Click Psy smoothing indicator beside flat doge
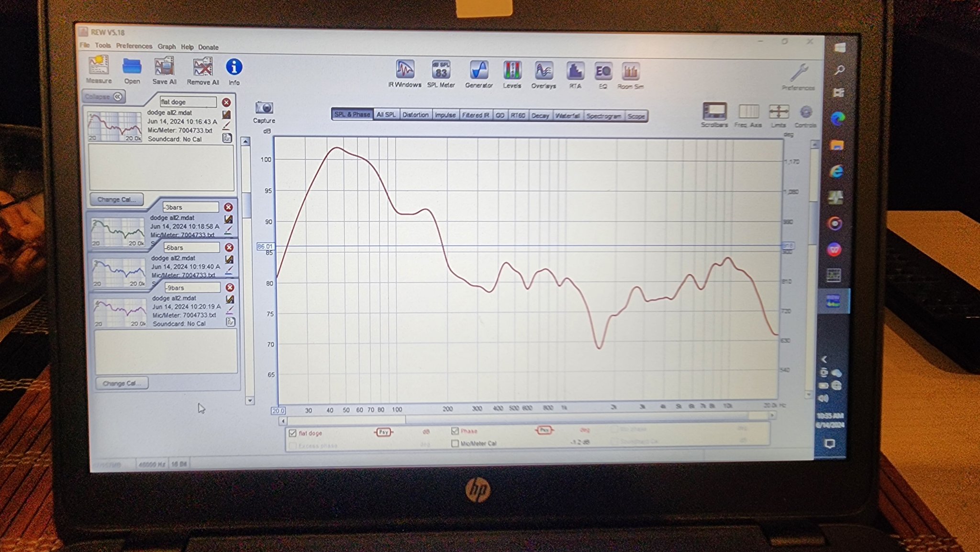This screenshot has height=552, width=980. pos(383,432)
